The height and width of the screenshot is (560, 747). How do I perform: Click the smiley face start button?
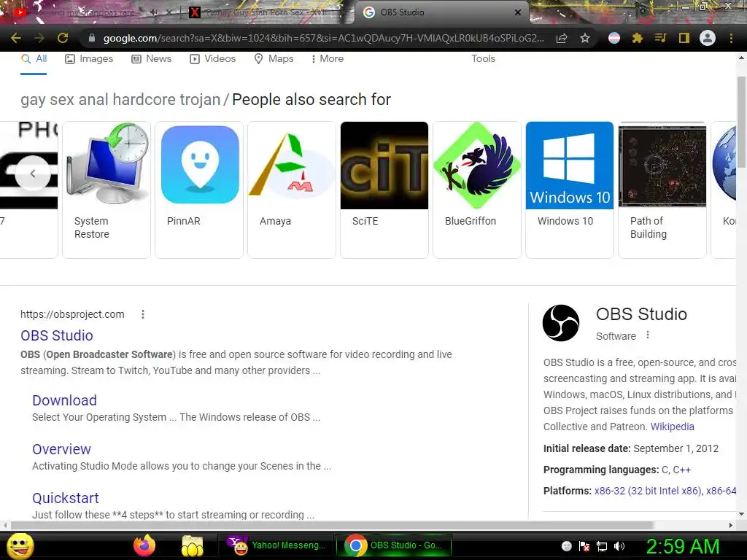(x=20, y=545)
